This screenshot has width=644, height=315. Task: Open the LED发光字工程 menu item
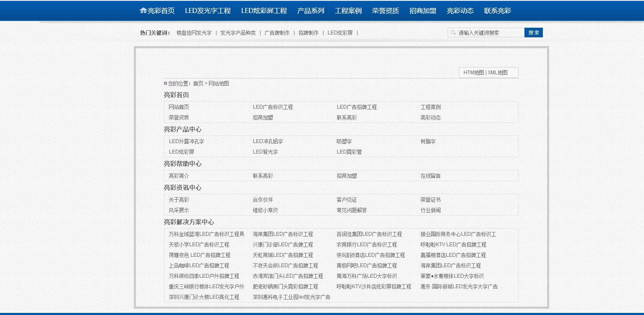(208, 11)
